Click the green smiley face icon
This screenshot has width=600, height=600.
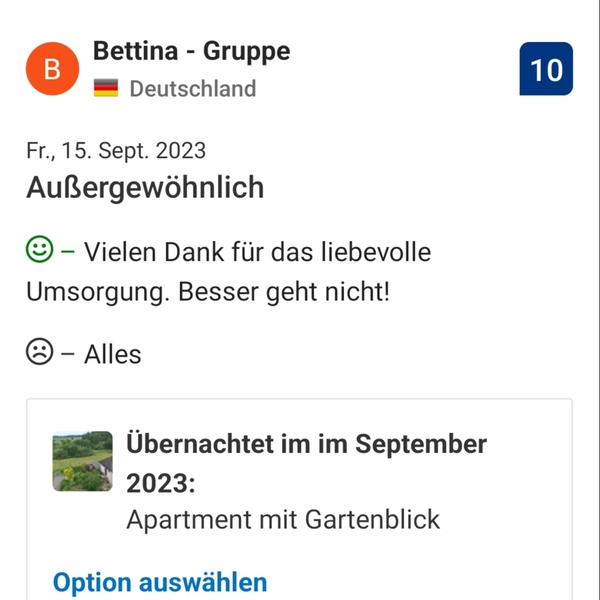[x=39, y=250]
